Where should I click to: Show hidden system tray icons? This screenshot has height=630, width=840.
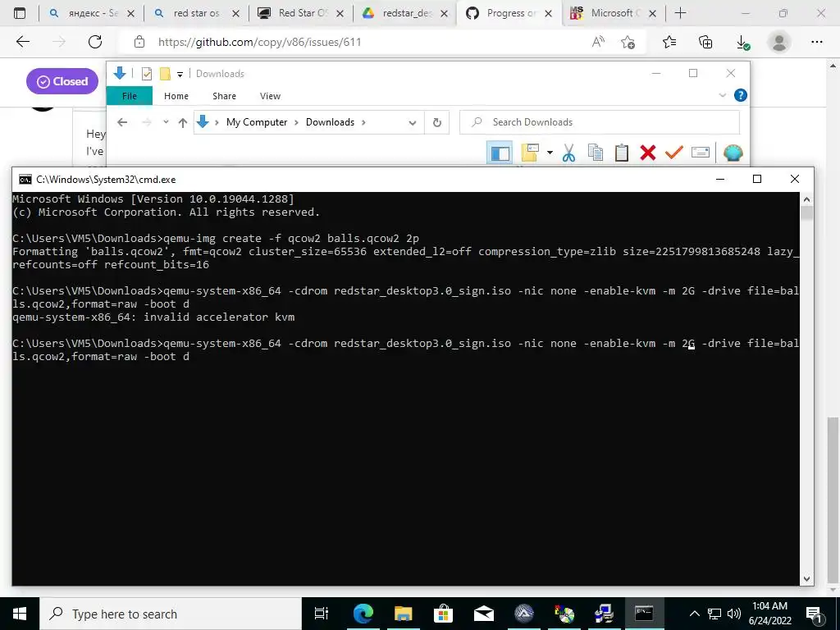694,614
